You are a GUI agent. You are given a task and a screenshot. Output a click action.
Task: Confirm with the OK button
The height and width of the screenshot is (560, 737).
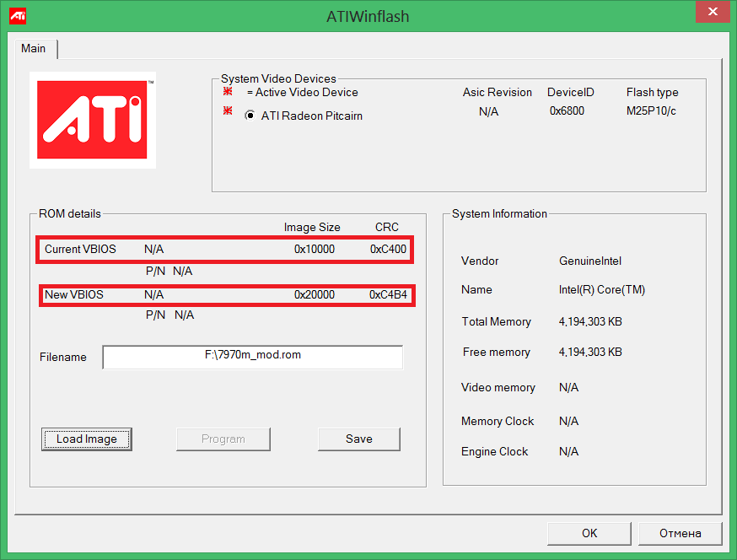pos(589,534)
